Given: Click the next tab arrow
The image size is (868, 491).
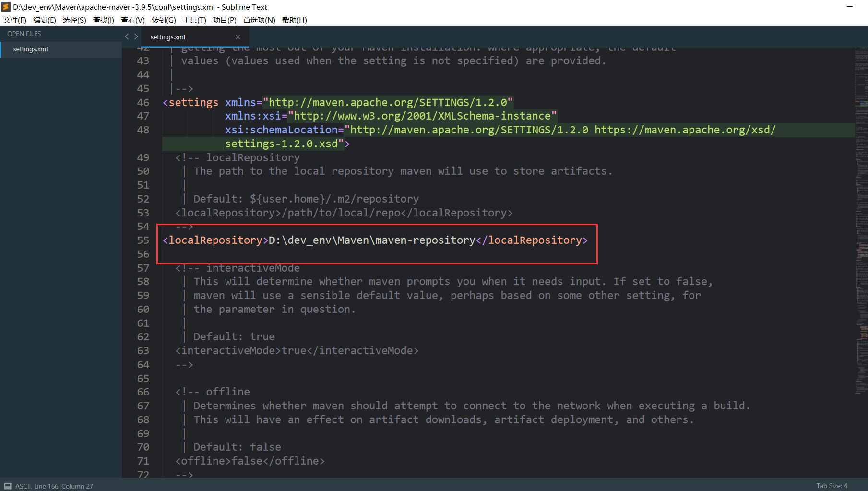Looking at the screenshot, I should coord(136,36).
